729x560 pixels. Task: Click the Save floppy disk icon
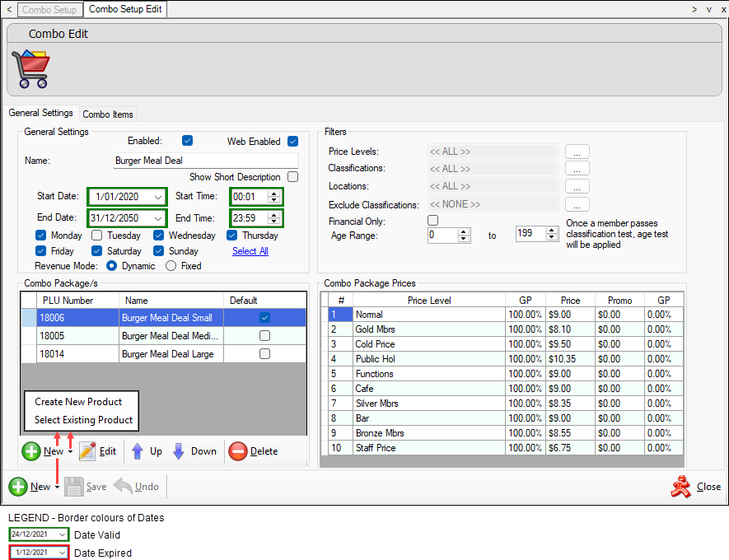[x=74, y=487]
